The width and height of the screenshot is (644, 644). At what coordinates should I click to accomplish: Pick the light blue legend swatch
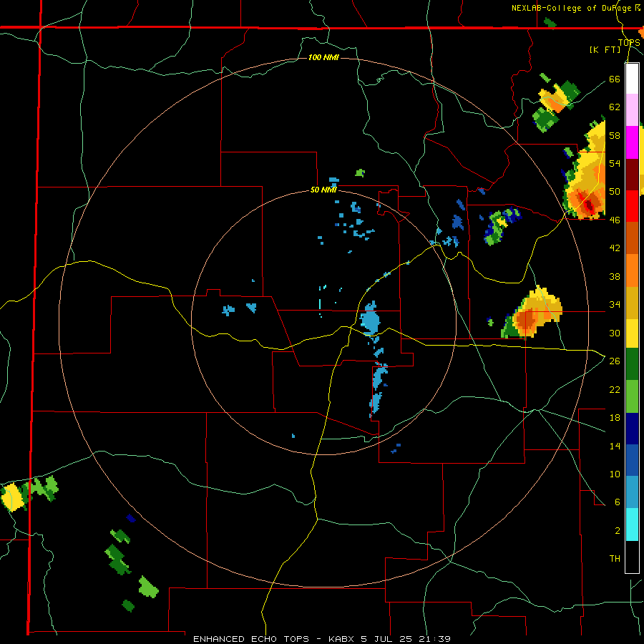point(632,492)
